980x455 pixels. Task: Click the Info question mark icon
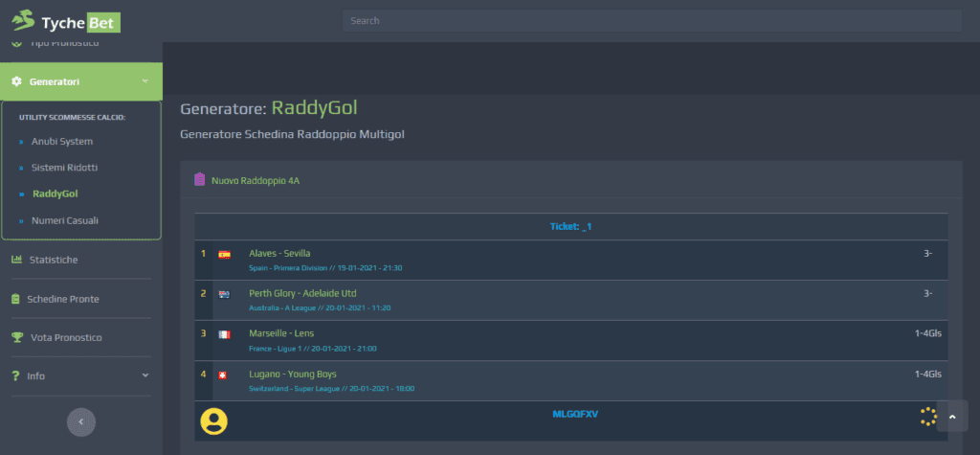pyautogui.click(x=15, y=376)
